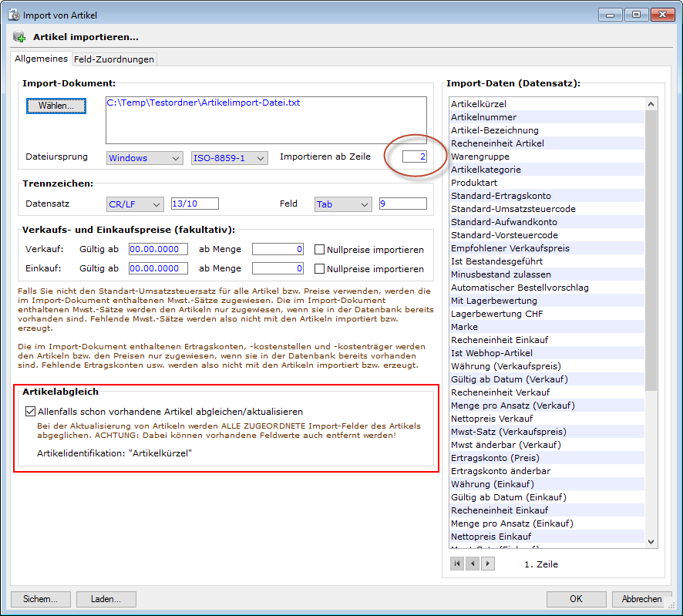Show the next data record

pyautogui.click(x=487, y=564)
